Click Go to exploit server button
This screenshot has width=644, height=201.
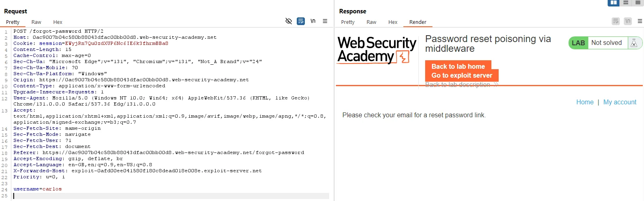462,75
